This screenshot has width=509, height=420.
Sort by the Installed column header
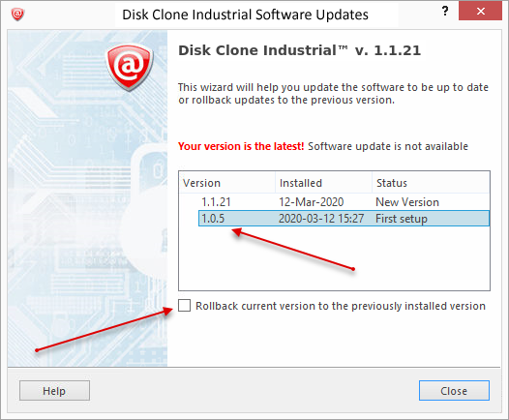(x=323, y=183)
